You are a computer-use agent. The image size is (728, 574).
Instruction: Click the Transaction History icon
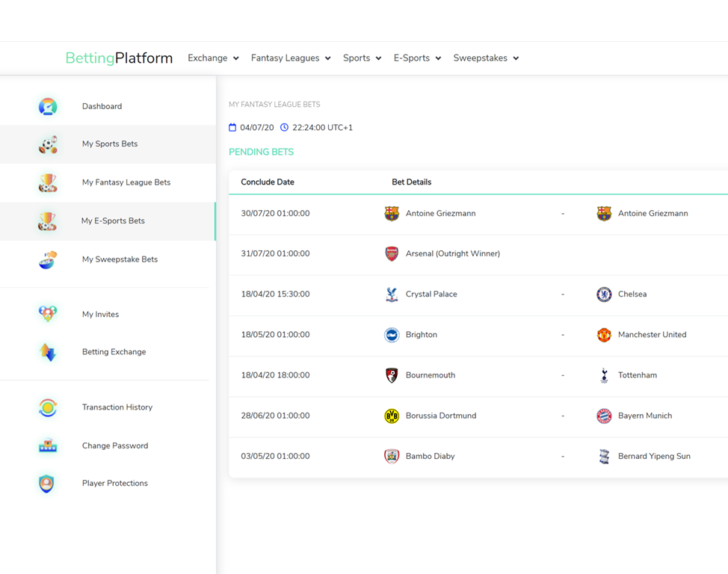pos(48,407)
